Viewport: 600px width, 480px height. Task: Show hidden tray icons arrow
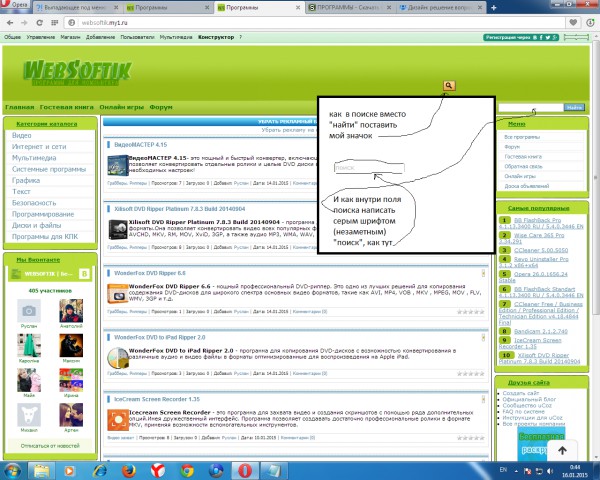click(516, 471)
